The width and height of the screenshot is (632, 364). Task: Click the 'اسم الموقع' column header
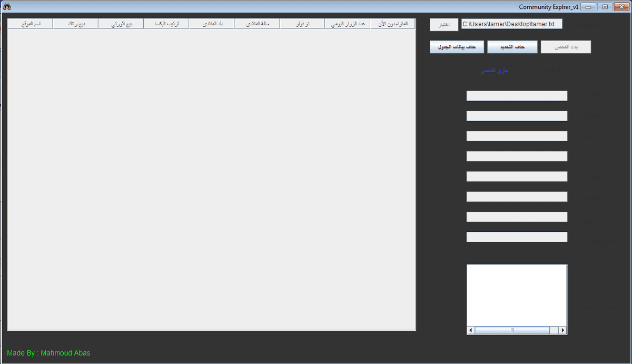coord(31,24)
